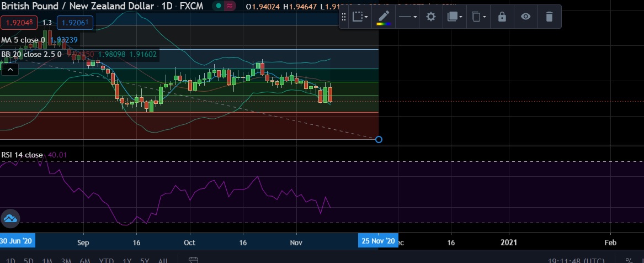Open the drawing template dropdown
Image resolution: width=644 pixels, height=263 pixels.
click(360, 17)
